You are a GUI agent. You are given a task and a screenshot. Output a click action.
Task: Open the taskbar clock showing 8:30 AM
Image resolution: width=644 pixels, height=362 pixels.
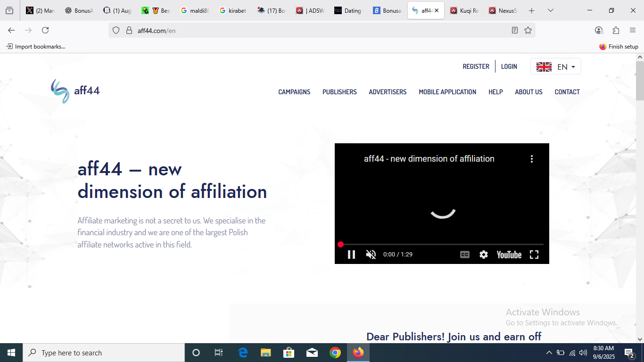pos(603,353)
